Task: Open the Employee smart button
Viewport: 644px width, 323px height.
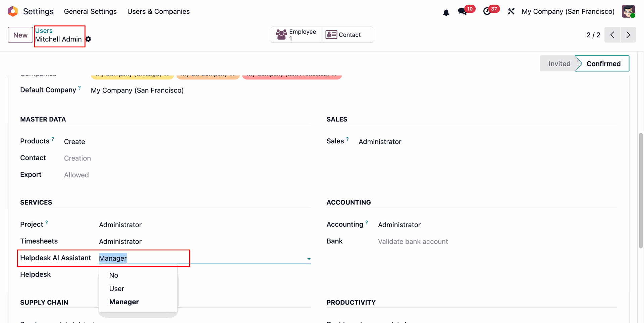Action: point(296,35)
